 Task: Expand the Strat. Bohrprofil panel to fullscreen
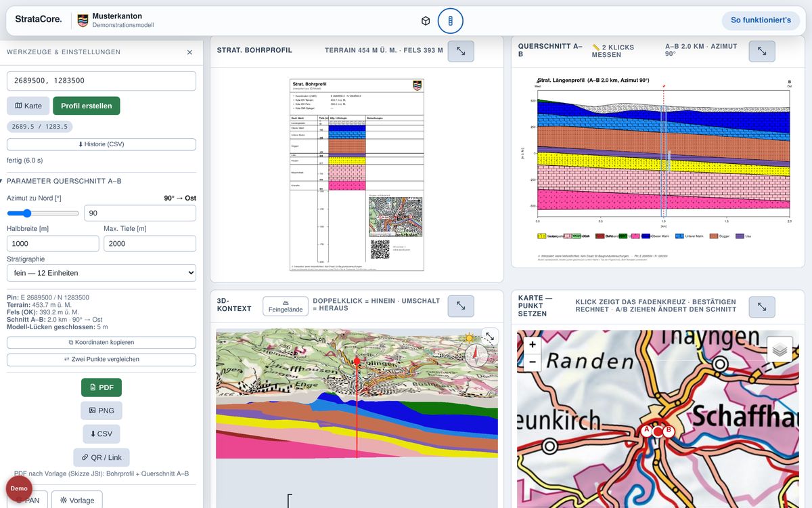461,51
